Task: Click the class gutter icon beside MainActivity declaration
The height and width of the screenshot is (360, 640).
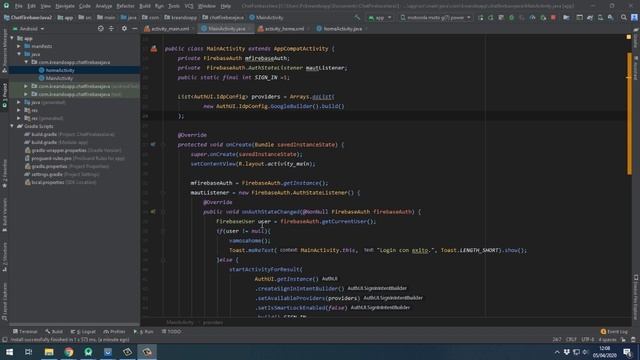Action: click(x=153, y=49)
